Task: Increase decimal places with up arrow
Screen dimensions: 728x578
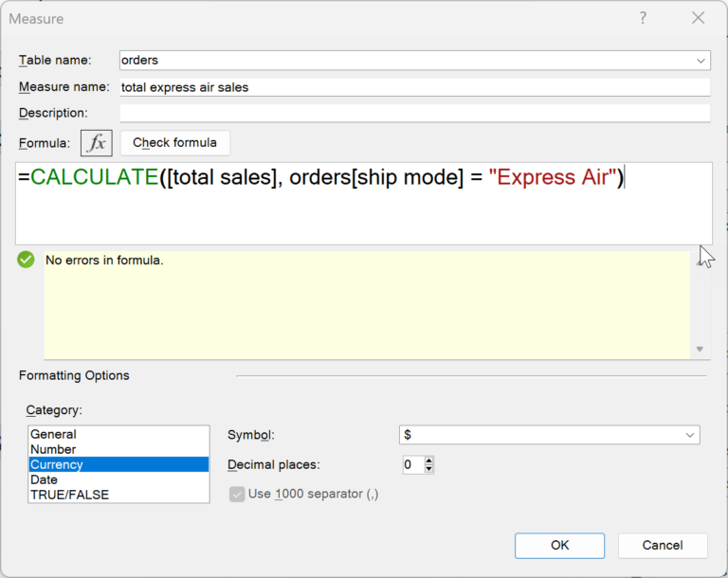Action: 429,461
